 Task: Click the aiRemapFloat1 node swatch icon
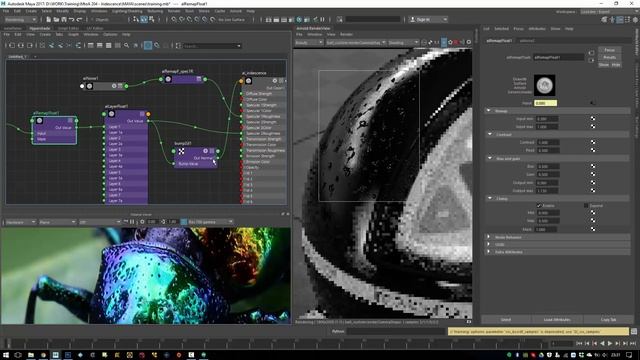pos(39,120)
